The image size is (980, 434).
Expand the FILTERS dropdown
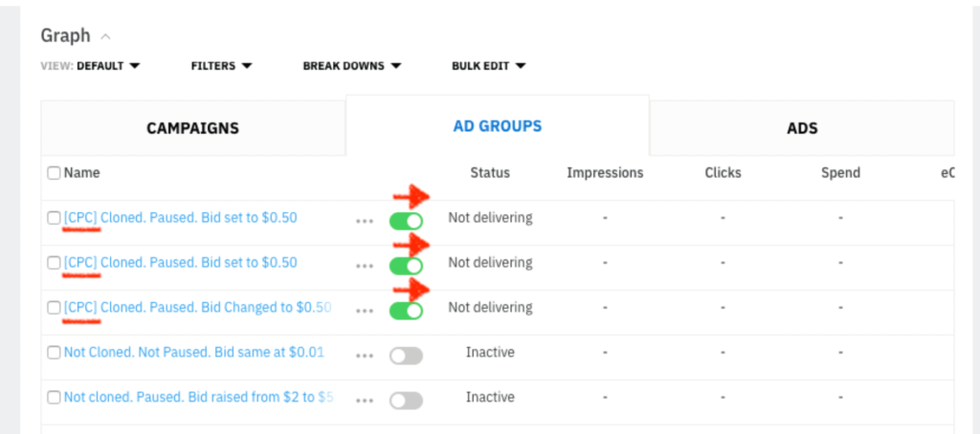coord(221,66)
